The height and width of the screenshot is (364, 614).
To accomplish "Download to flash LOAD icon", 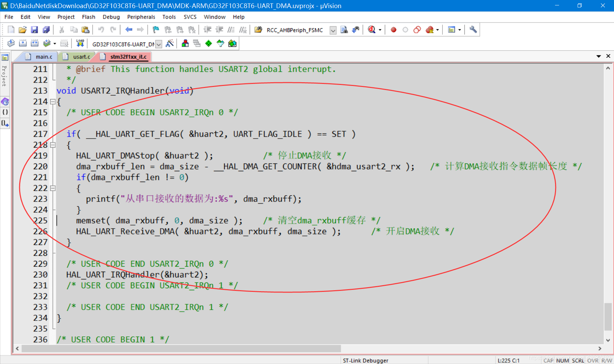I will [x=80, y=43].
